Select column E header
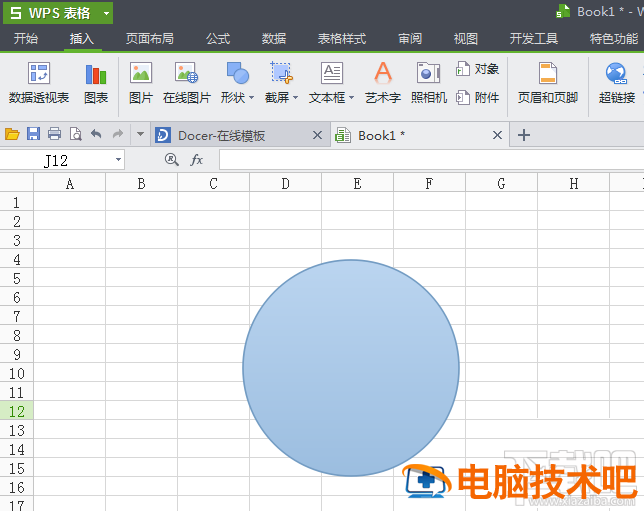 [x=357, y=183]
